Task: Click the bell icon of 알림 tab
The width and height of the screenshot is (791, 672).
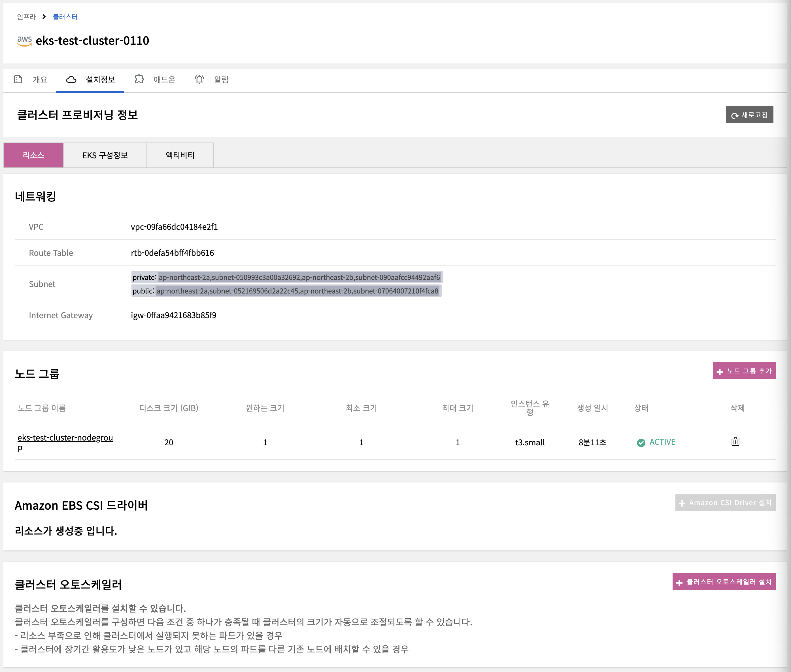Action: (199, 79)
